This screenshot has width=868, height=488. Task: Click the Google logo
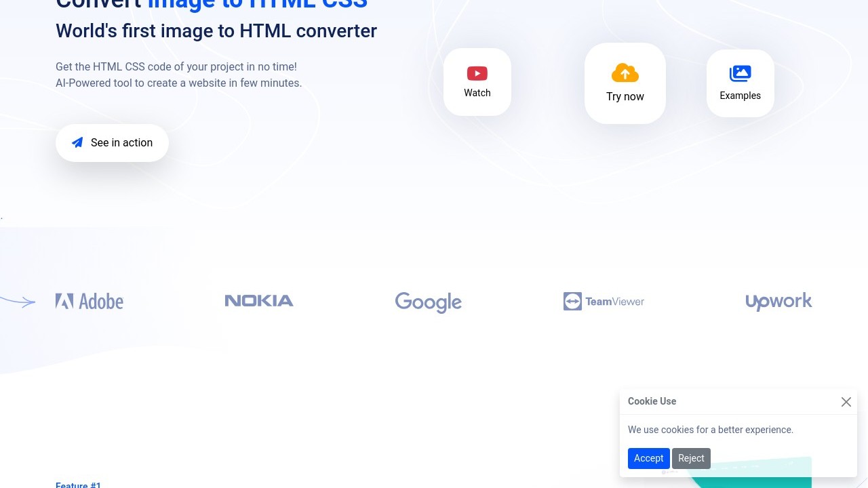click(x=429, y=302)
